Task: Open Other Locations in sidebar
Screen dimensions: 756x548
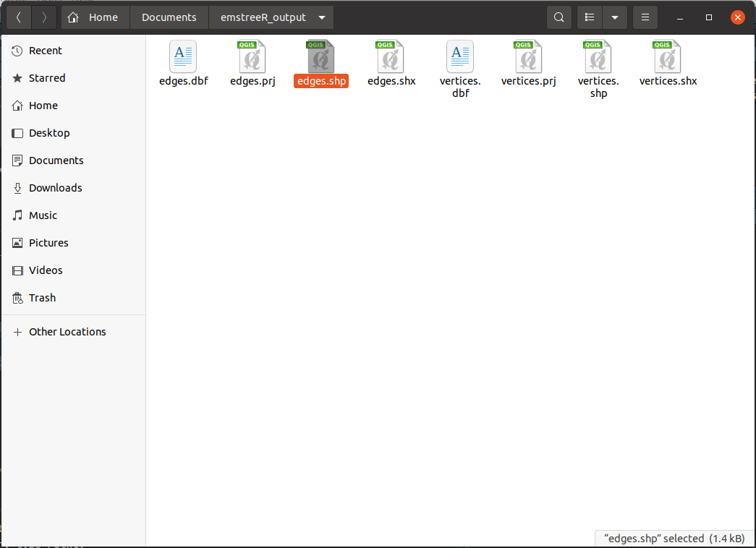Action: pos(67,332)
